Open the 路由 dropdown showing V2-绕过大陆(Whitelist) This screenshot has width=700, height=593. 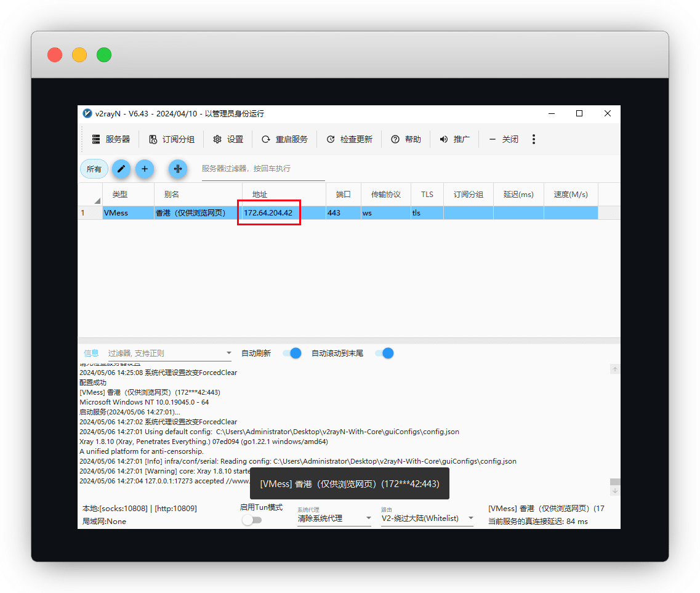point(427,518)
